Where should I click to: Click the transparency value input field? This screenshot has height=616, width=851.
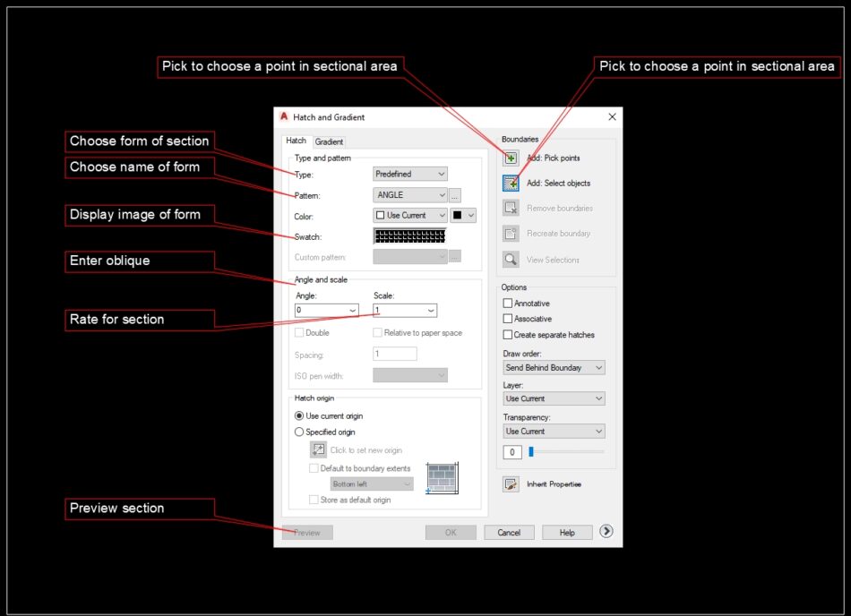(x=511, y=452)
